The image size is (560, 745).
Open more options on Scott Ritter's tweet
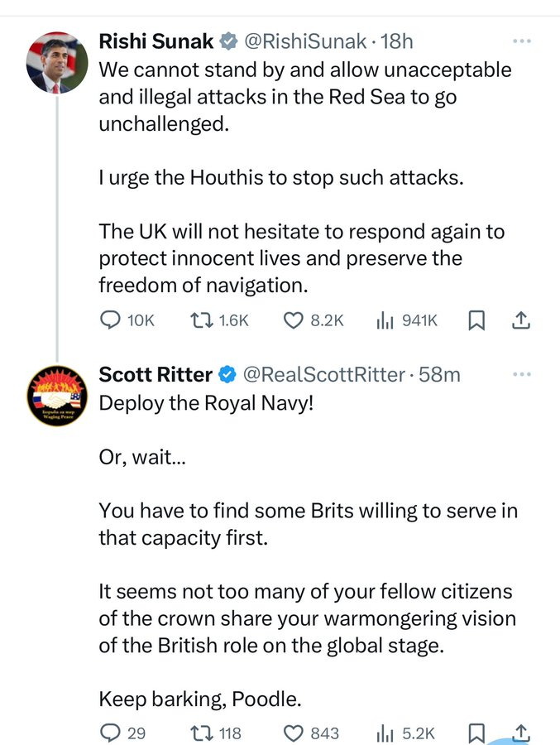tap(521, 374)
